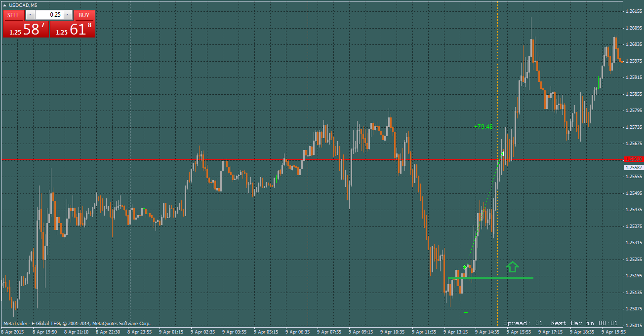
Task: Click the 8 Apr 2015 time axis label
Action: pyautogui.click(x=12, y=332)
